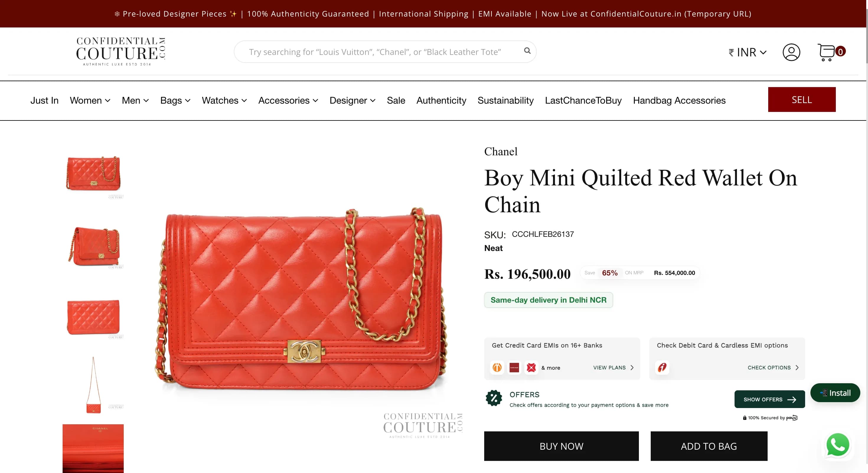Click the SELL button

[802, 100]
